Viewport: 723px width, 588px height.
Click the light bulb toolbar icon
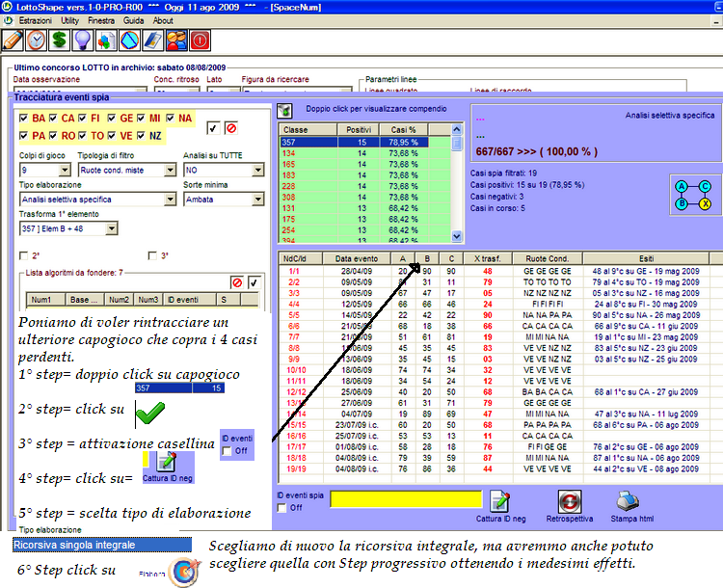pyautogui.click(x=83, y=40)
